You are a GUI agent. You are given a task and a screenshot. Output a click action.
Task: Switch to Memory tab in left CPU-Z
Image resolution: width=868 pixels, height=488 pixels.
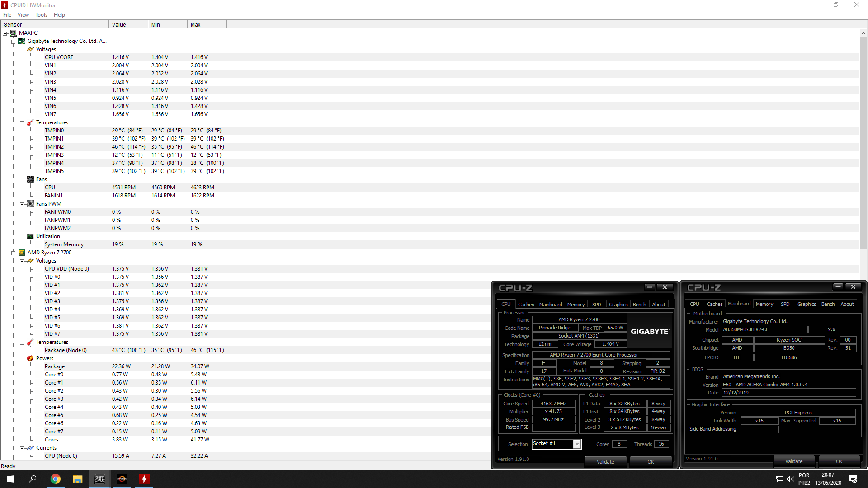coord(576,305)
